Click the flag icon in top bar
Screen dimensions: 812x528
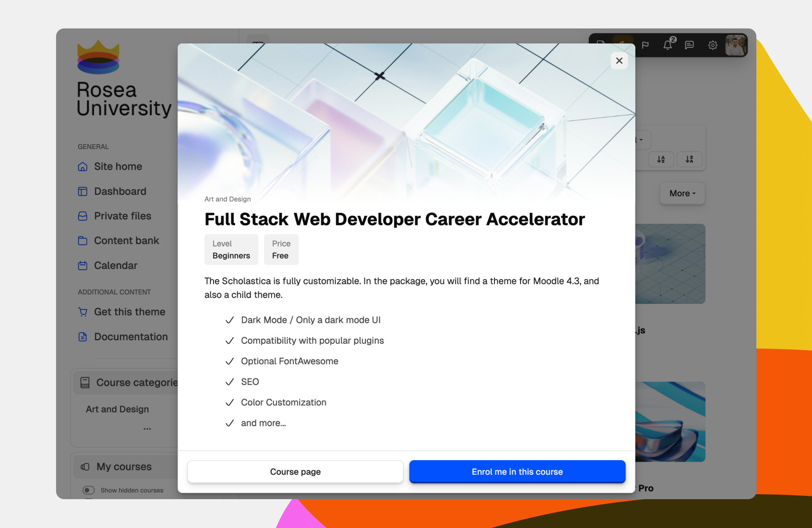tap(646, 45)
